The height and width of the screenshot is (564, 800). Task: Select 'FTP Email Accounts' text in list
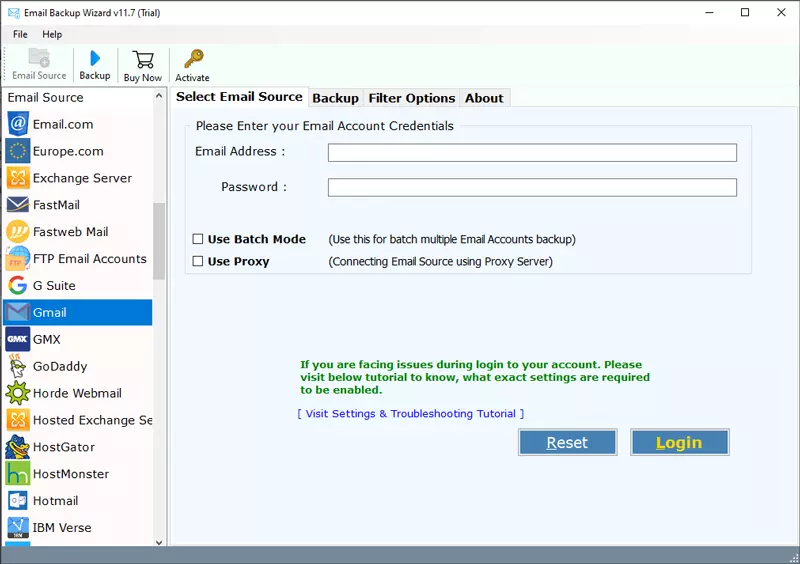tap(90, 259)
